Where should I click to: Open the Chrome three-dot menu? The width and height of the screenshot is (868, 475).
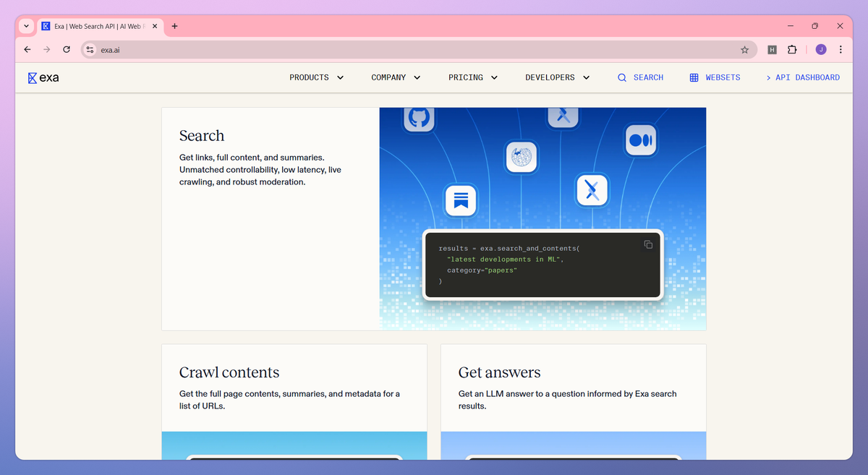tap(841, 49)
